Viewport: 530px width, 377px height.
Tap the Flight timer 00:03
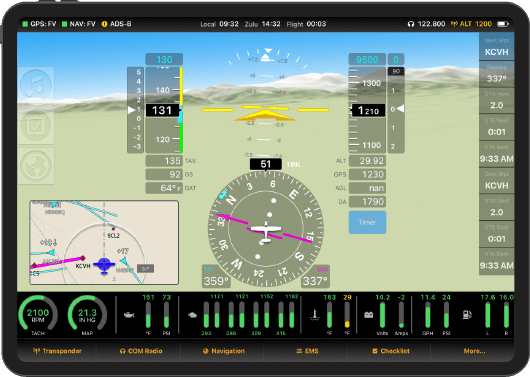click(306, 24)
